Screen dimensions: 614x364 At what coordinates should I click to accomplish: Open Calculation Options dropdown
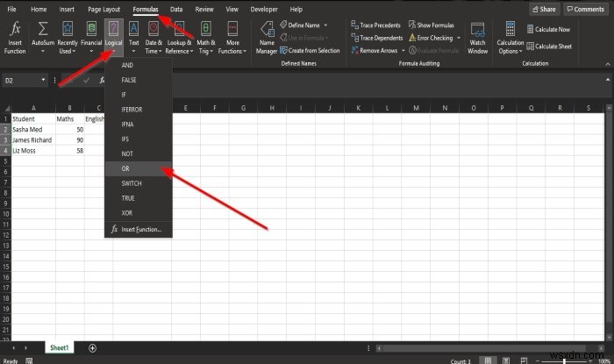coord(510,38)
